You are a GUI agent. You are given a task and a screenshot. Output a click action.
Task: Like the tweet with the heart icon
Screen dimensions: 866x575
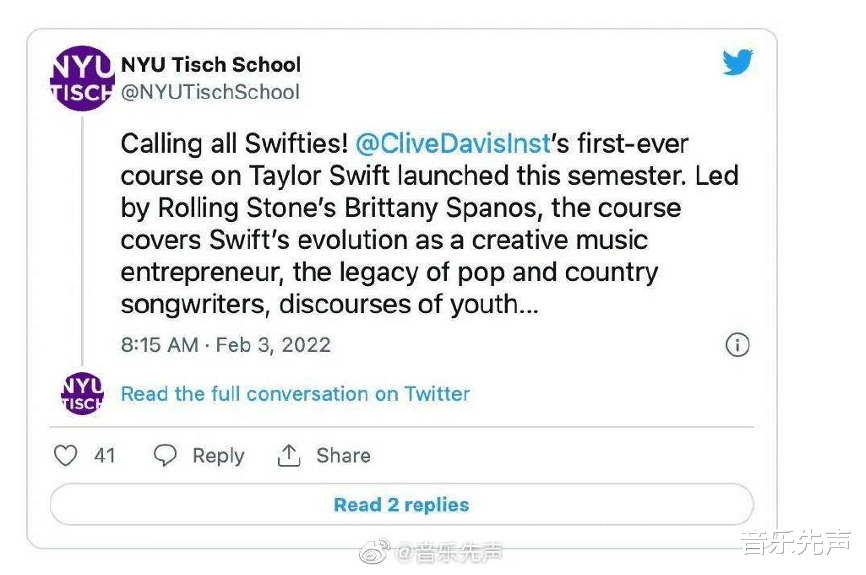[66, 456]
